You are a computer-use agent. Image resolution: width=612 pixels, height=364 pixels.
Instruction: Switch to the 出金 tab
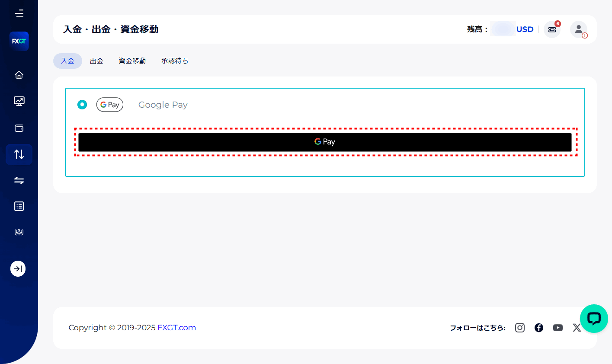pyautogui.click(x=96, y=61)
